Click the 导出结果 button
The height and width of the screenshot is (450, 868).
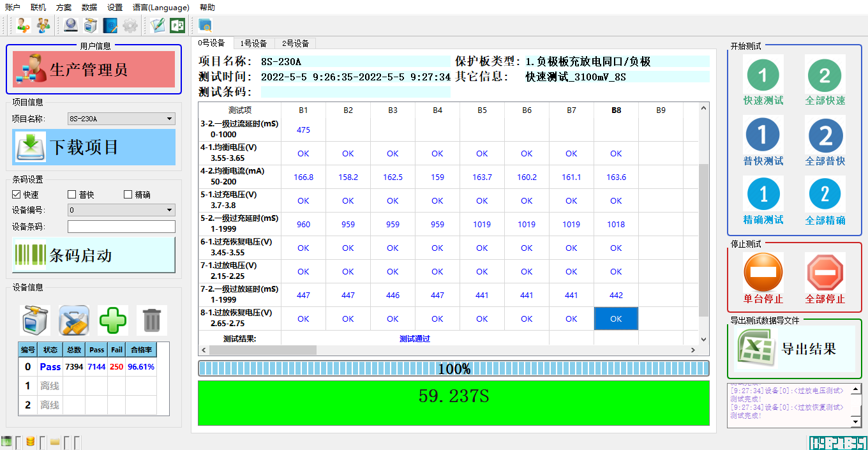(794, 349)
